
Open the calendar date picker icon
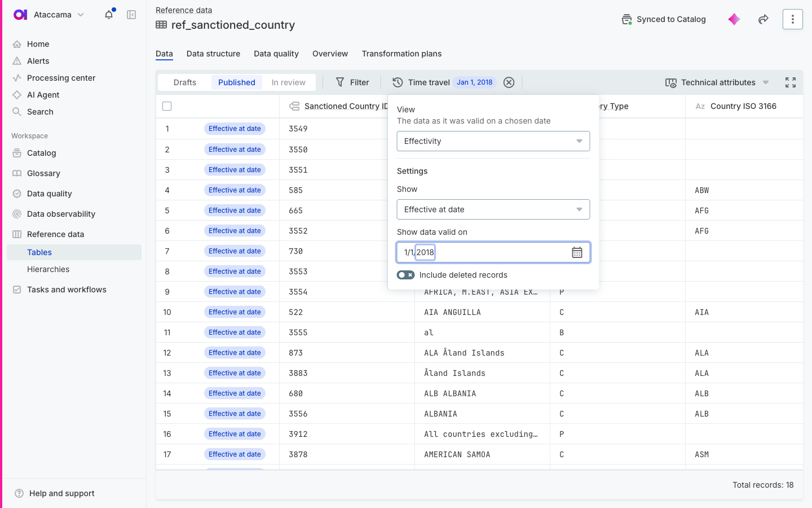point(577,252)
